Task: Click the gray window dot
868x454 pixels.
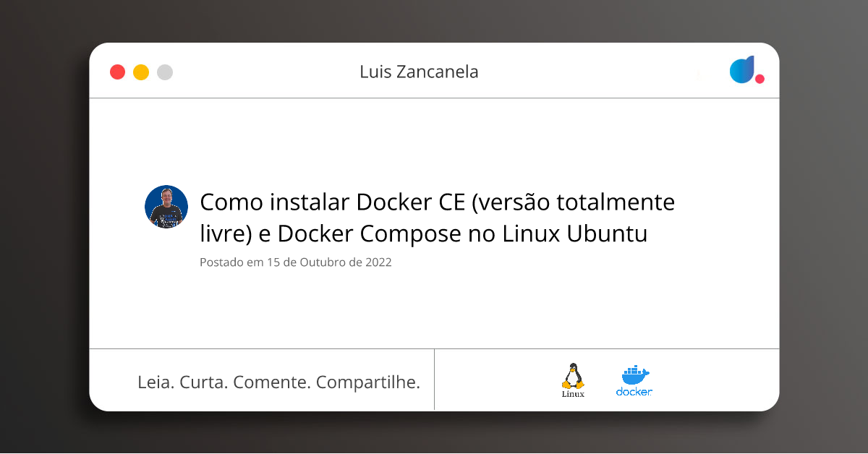Action: [x=165, y=72]
